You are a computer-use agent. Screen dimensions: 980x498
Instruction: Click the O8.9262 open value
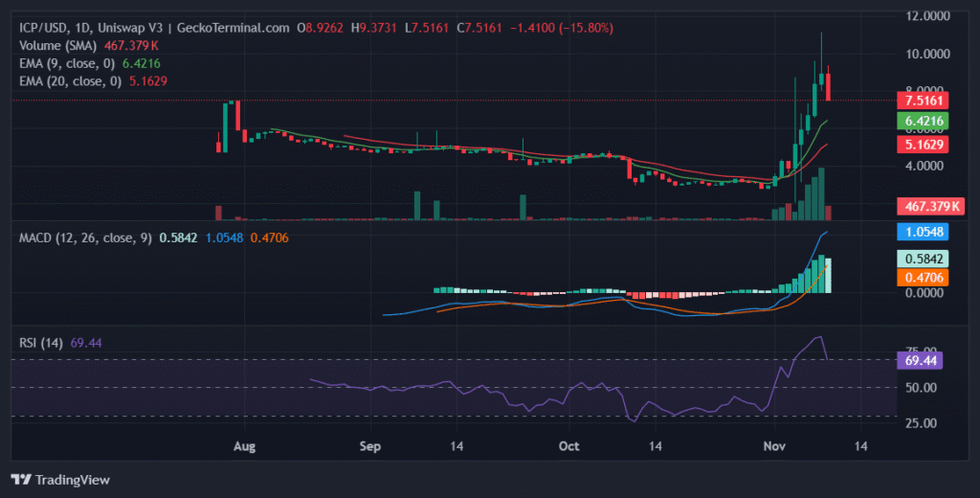[320, 28]
